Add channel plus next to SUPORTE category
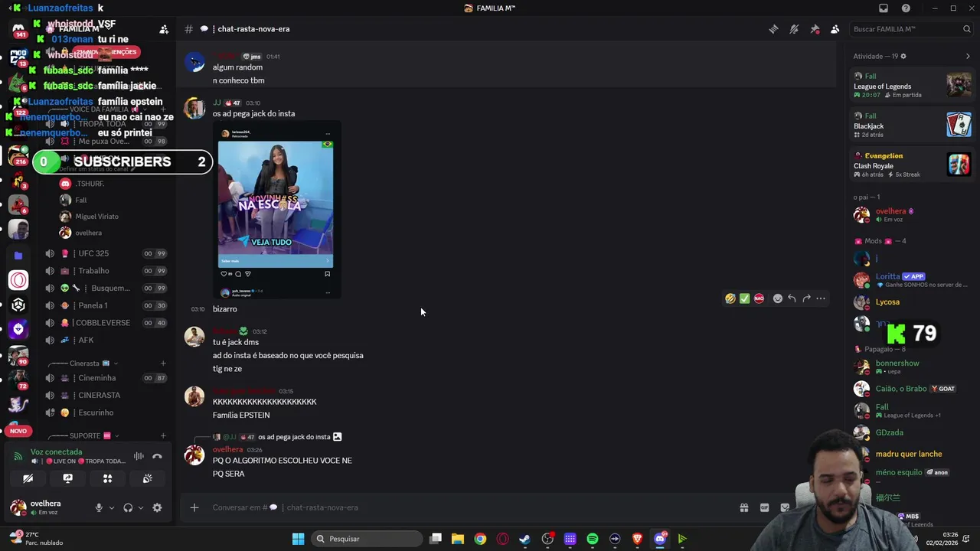Viewport: 980px width, 551px height. (x=163, y=435)
